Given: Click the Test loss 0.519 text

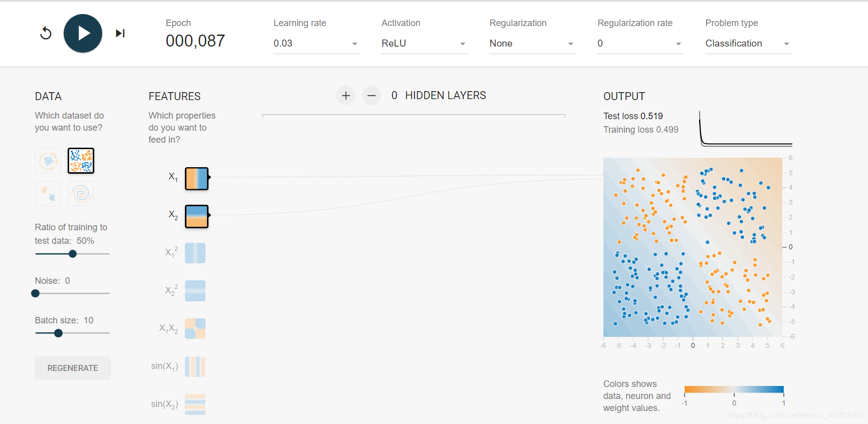Looking at the screenshot, I should pos(633,116).
